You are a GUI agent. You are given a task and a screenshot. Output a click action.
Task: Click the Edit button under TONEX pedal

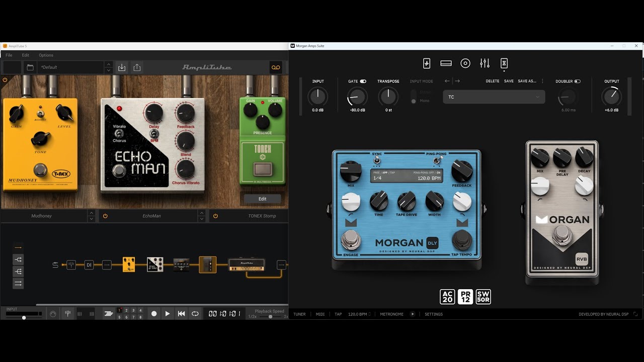coord(262,199)
